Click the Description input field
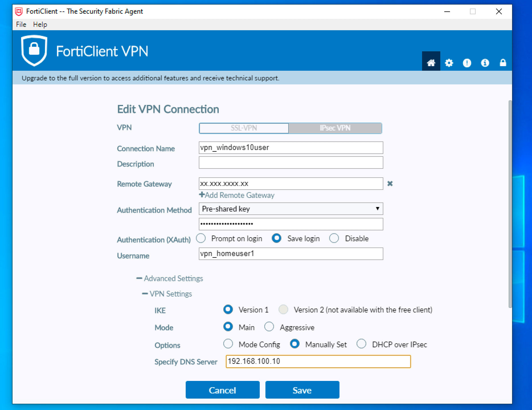This screenshot has height=410, width=532. [291, 163]
